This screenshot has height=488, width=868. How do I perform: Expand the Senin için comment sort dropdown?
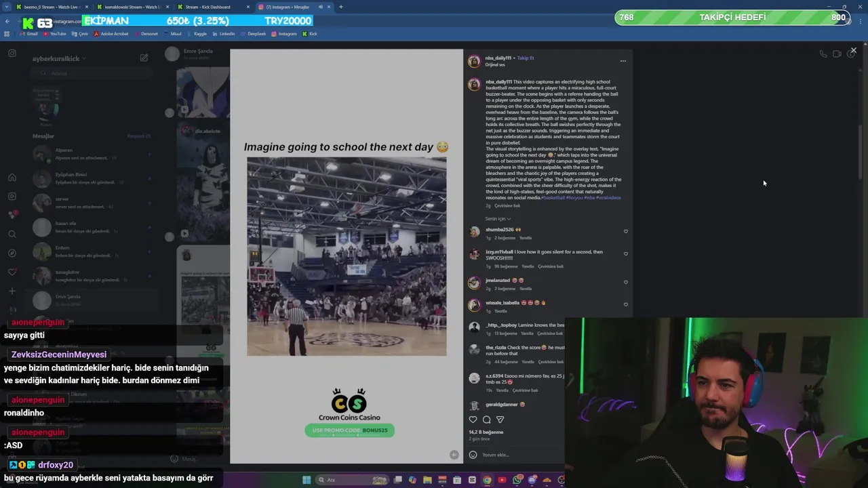(x=498, y=219)
